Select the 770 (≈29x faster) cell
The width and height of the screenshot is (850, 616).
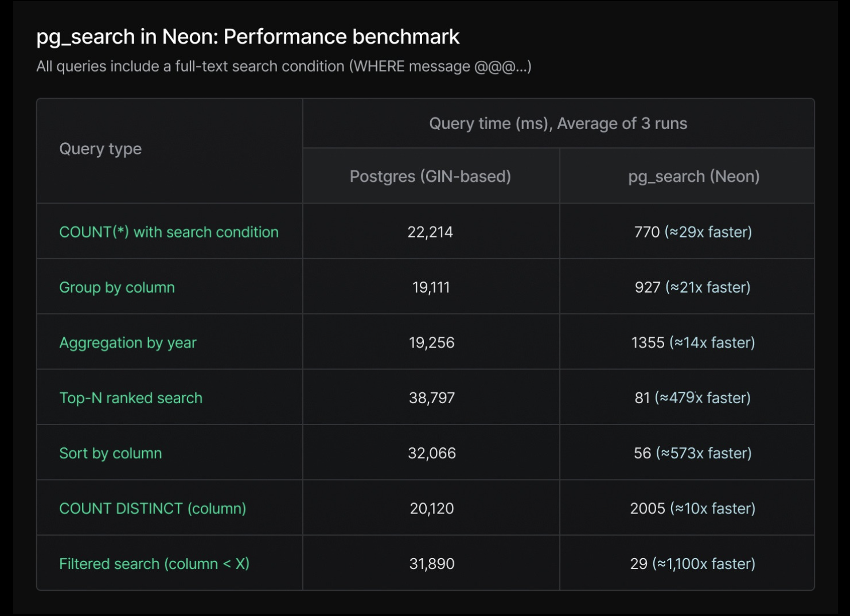tap(687, 232)
